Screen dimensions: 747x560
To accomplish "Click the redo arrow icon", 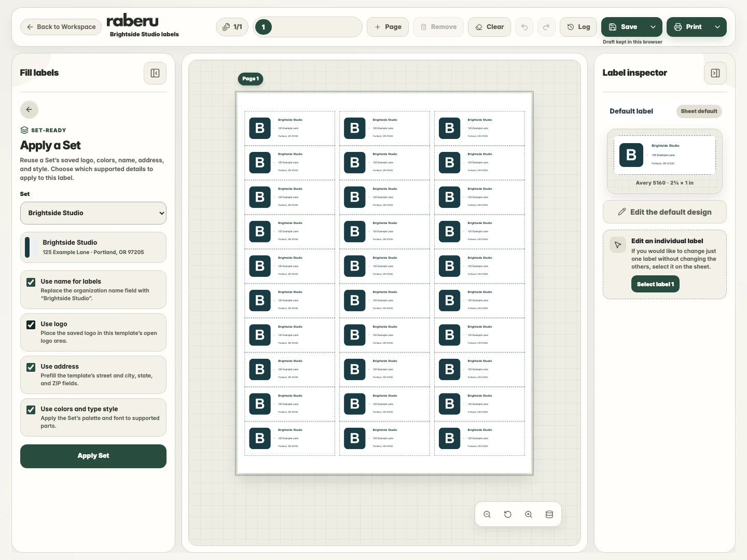I will pyautogui.click(x=546, y=27).
